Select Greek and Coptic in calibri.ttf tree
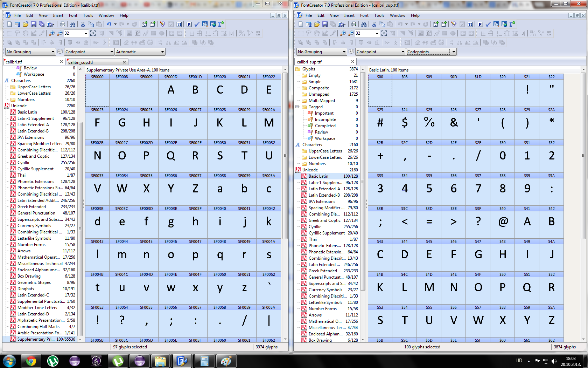The image size is (588, 368). (x=33, y=156)
